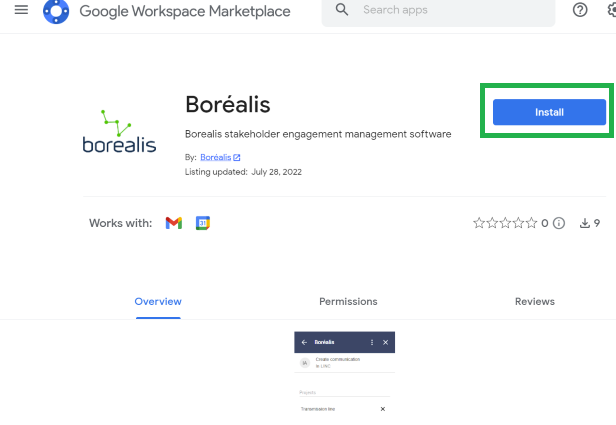This screenshot has height=425, width=616.
Task: Switch to the Permissions tab
Action: coord(348,301)
